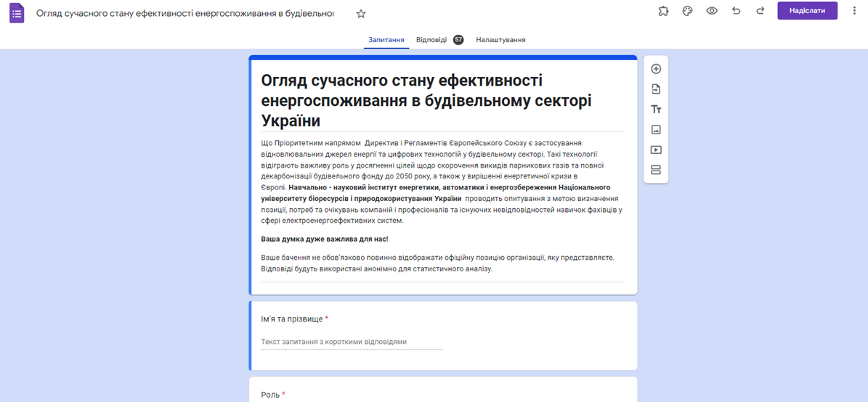The image size is (868, 402).
Task: Add a title and description block
Action: tap(656, 110)
